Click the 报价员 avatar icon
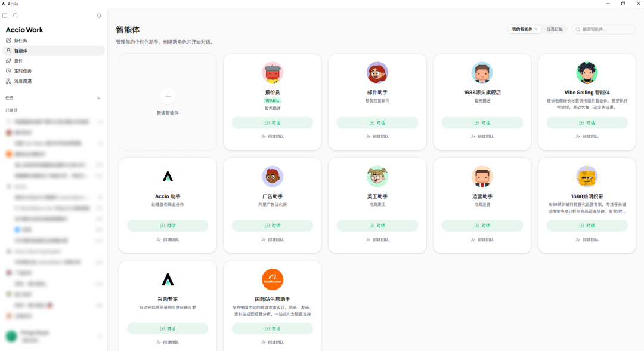644x351 pixels. (273, 72)
